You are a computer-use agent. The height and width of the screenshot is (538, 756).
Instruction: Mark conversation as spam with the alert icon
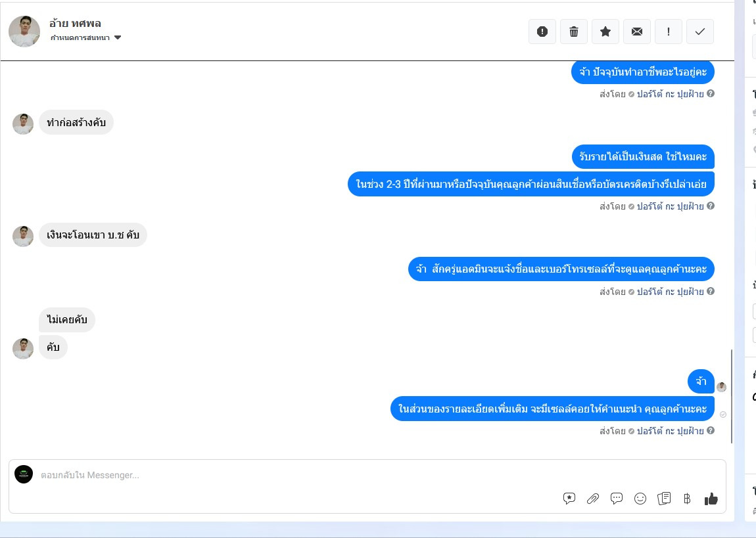(542, 32)
